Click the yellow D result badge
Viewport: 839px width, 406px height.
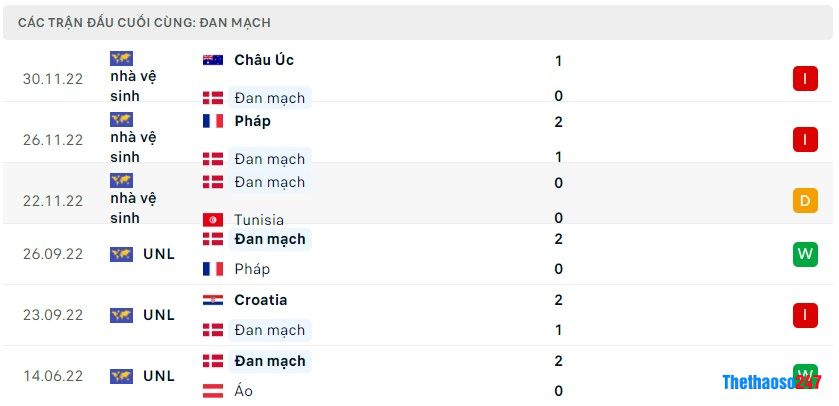pyautogui.click(x=805, y=200)
